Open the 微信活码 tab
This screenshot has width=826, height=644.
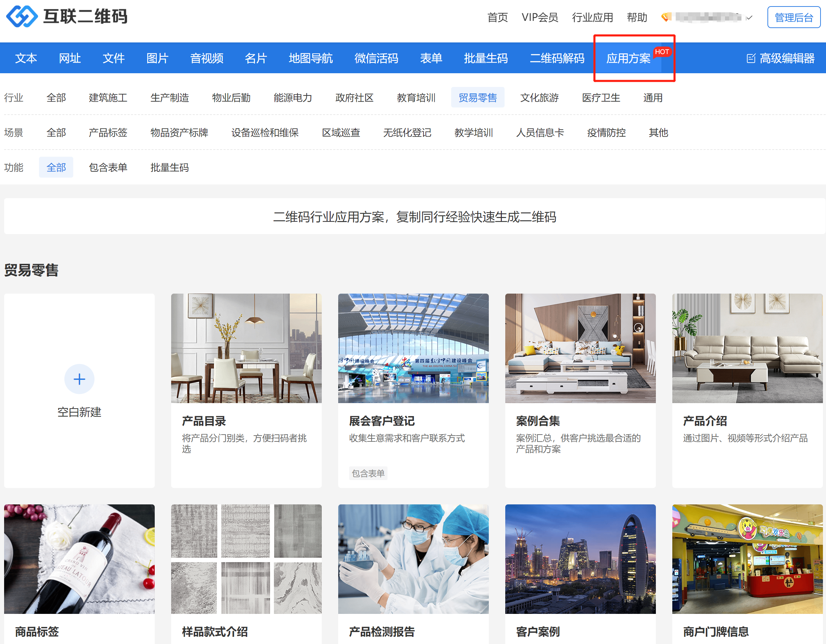click(x=376, y=58)
